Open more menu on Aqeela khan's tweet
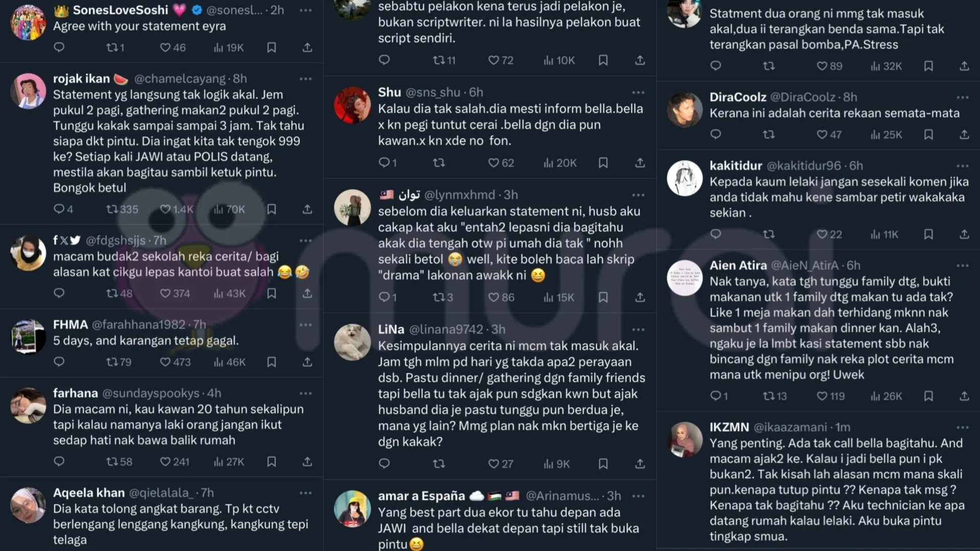 [306, 493]
